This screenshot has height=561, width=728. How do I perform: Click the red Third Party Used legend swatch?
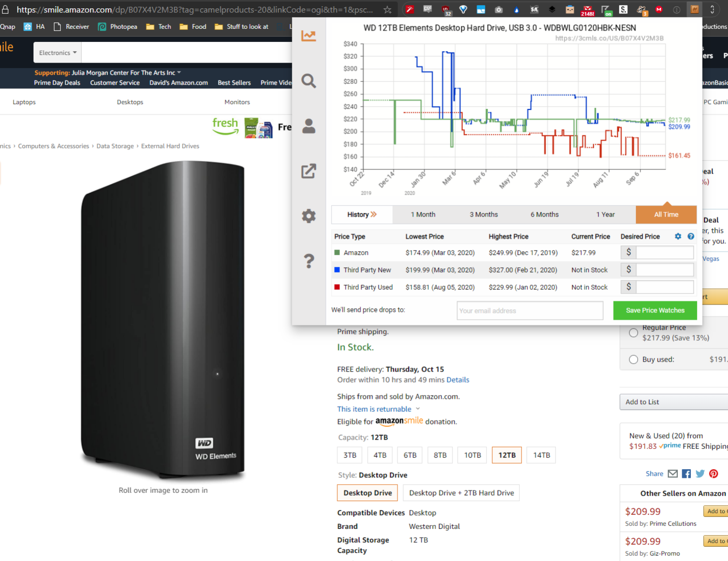[337, 287]
